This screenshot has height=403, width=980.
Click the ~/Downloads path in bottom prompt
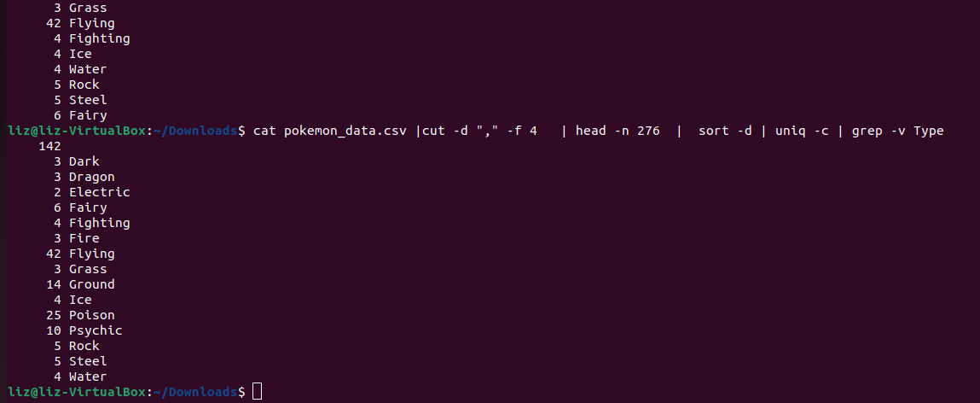[195, 392]
